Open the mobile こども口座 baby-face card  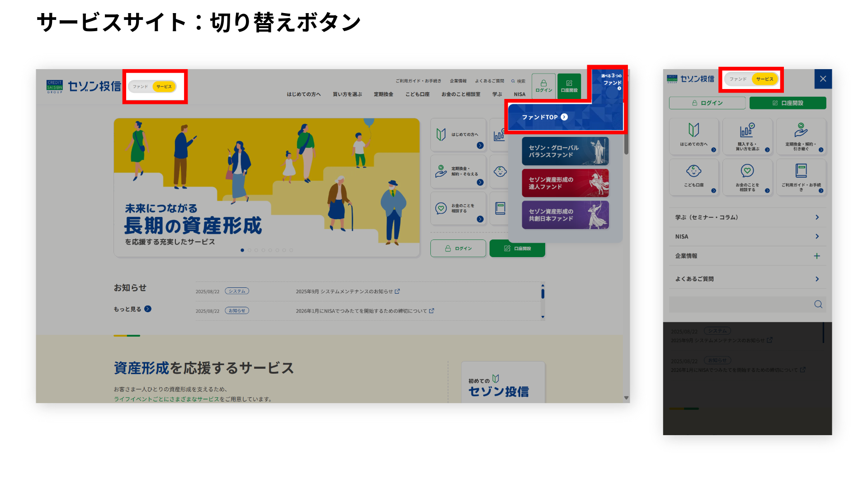tap(694, 177)
